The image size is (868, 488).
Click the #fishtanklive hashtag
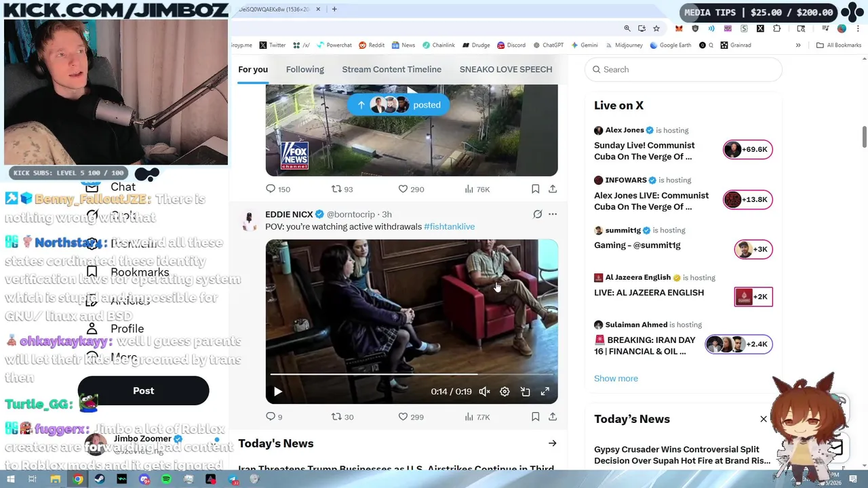(449, 226)
